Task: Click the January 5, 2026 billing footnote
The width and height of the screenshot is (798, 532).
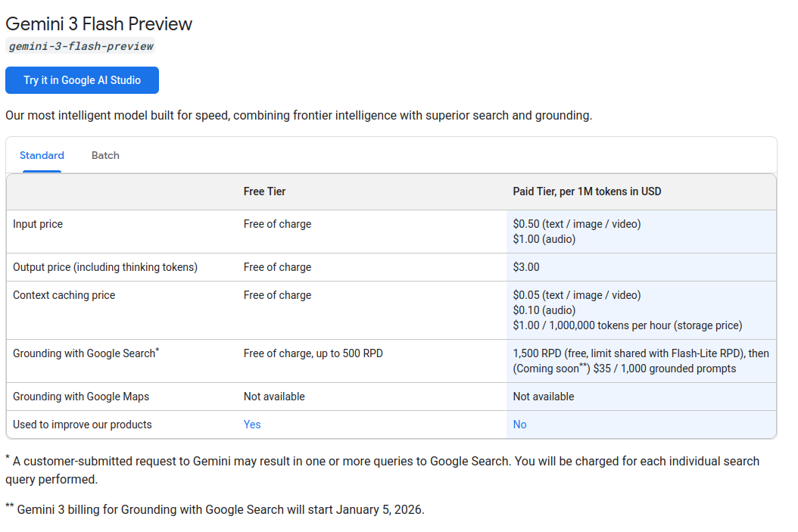Action: coord(215,509)
